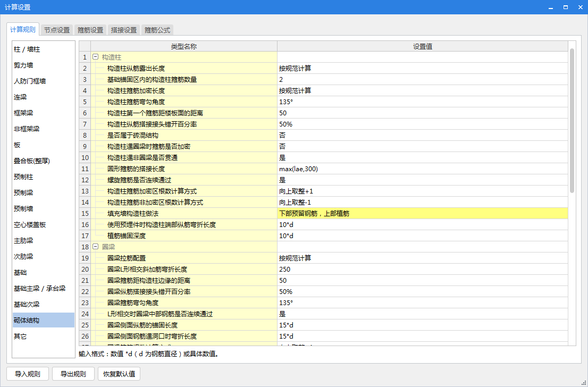Viewport: 588px width, 387px height.
Task: Close the 计算设置 window
Action: [579, 7]
